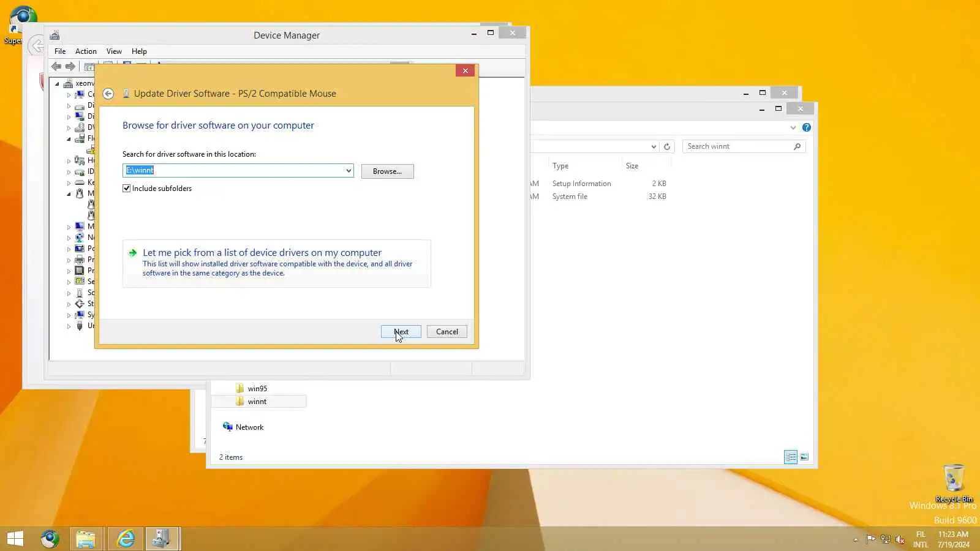This screenshot has height=551, width=980.
Task: Click show operation tree toolbar icon in Device Manager
Action: pos(89,66)
